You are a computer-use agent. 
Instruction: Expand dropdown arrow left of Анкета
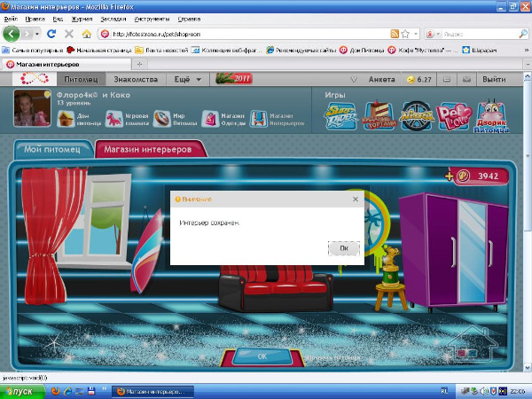pos(354,80)
